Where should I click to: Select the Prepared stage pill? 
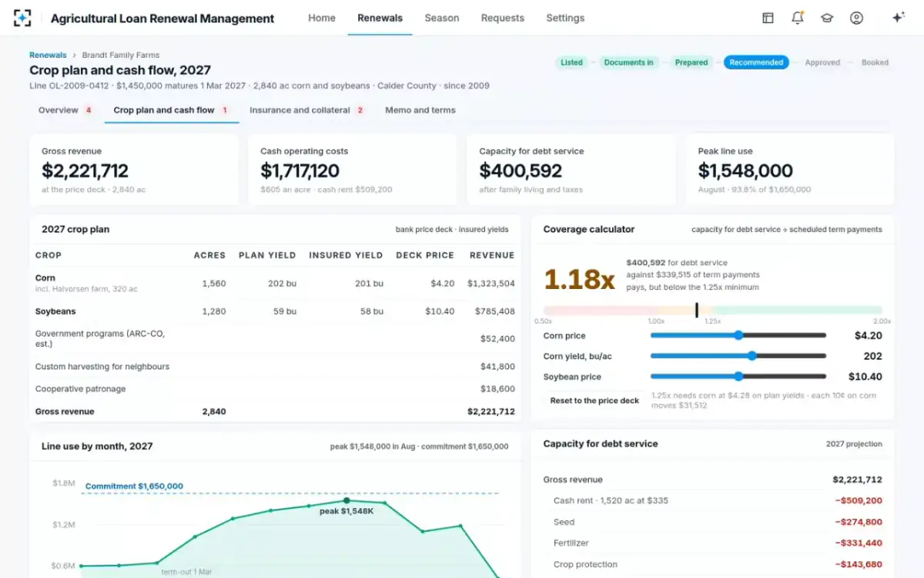691,62
